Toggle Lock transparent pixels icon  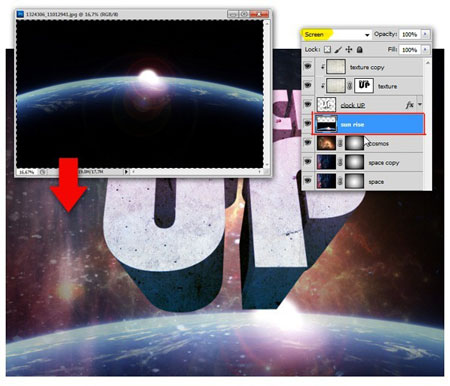[x=327, y=50]
